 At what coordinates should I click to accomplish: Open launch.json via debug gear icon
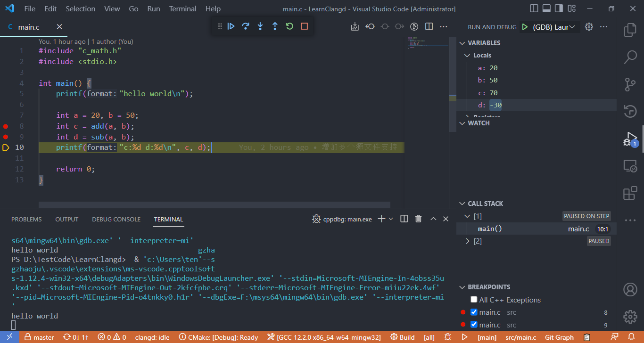589,27
